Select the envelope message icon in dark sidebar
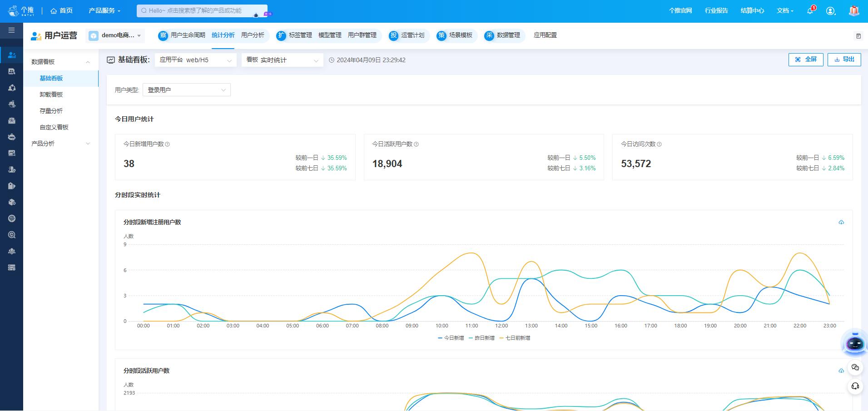Screen dimensions: 868x411 tap(12, 120)
